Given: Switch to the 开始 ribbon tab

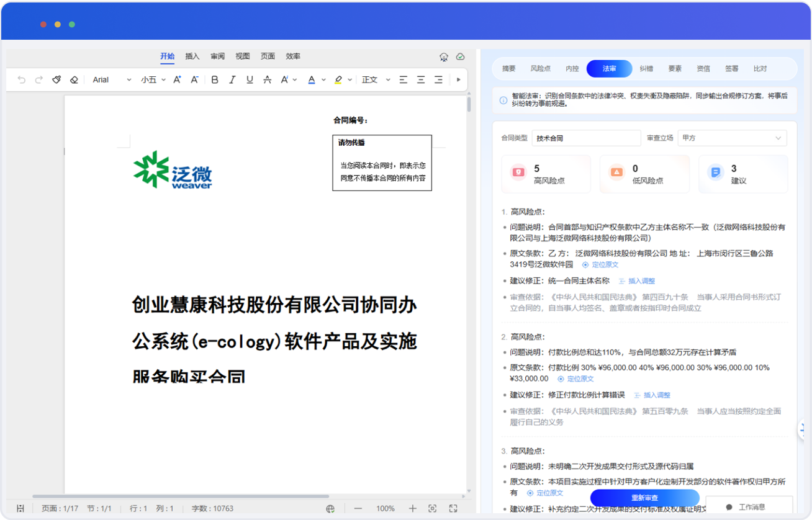Looking at the screenshot, I should 168,56.
